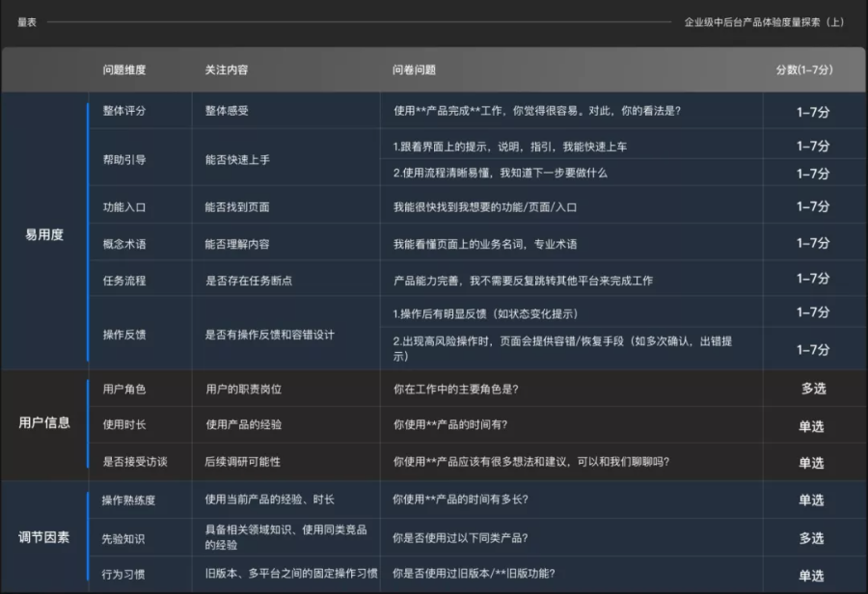
Task: Click the 整体评分 dimension cell
Action: [124, 111]
